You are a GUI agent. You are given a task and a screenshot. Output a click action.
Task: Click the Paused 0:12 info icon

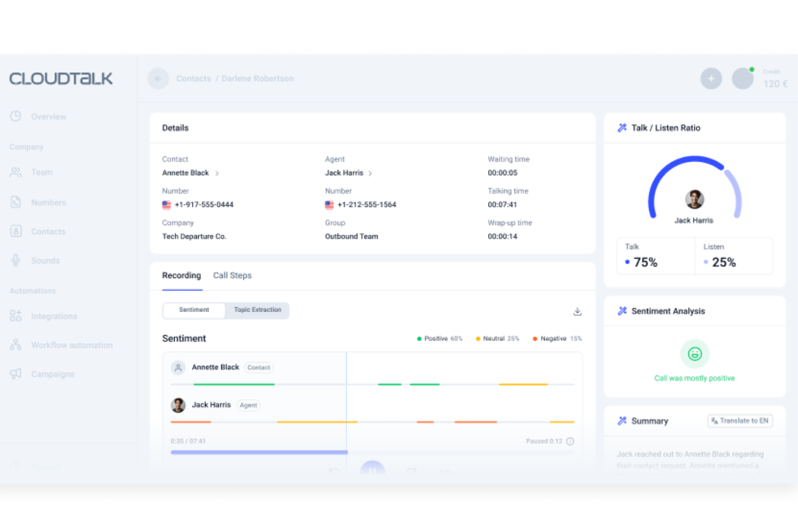(x=570, y=441)
